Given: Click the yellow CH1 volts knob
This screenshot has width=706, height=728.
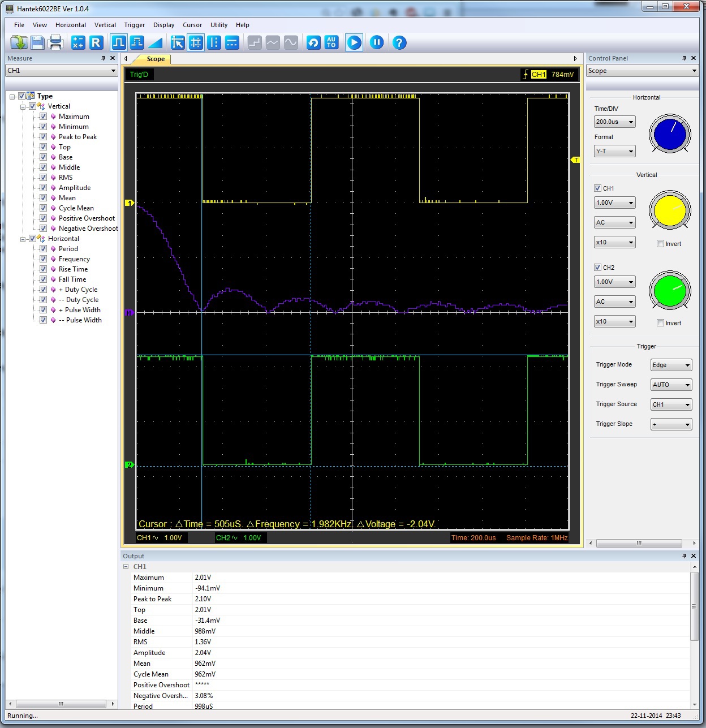Looking at the screenshot, I should (670, 211).
